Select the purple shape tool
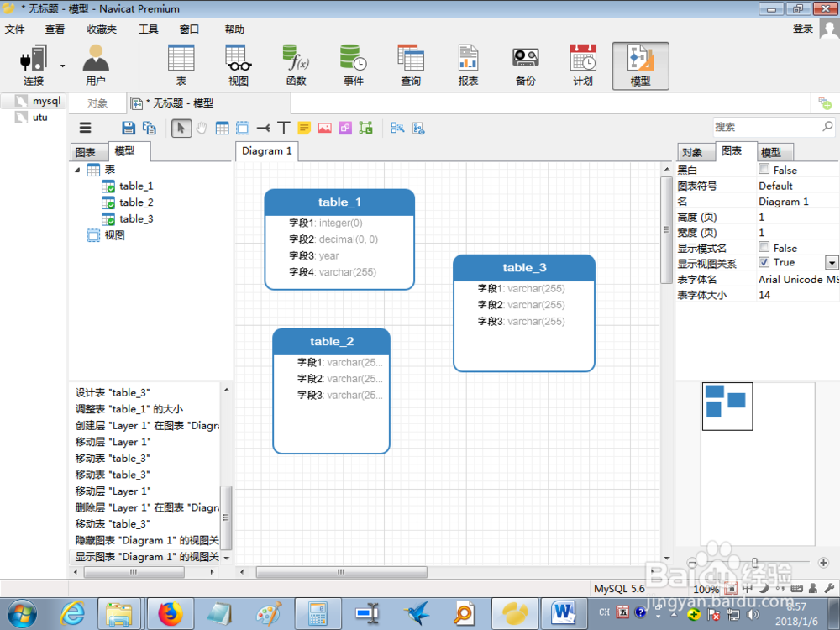 (345, 128)
